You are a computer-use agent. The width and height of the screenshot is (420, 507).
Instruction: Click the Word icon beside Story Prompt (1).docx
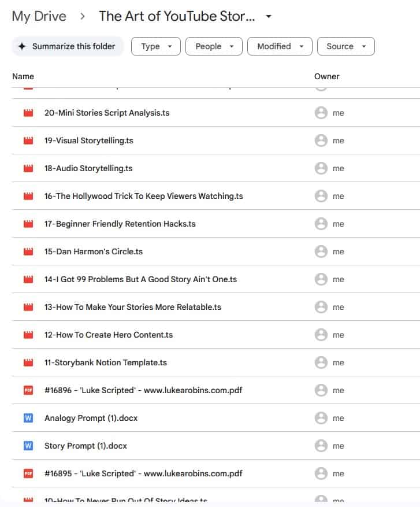[28, 446]
